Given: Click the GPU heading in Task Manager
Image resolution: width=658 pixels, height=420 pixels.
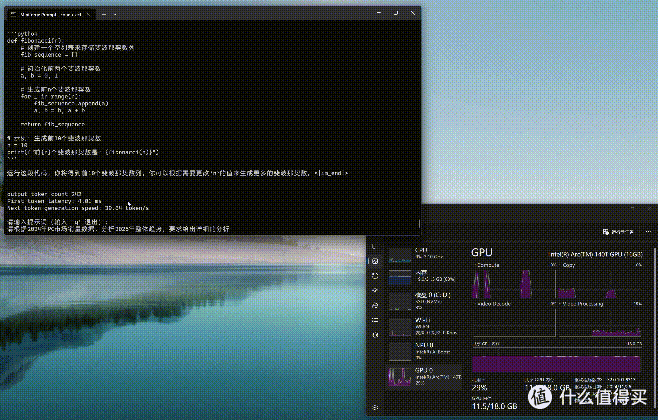Looking at the screenshot, I should [x=482, y=252].
